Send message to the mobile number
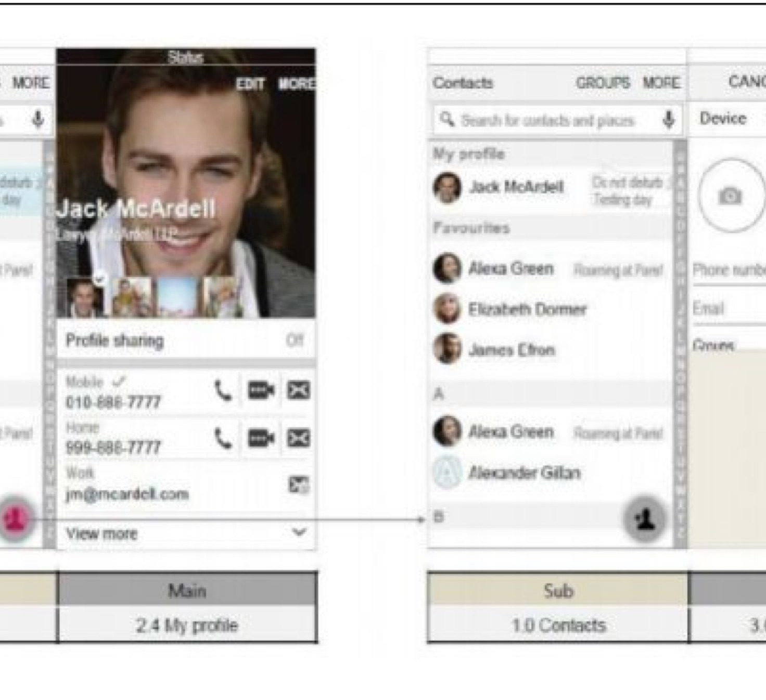Image resolution: width=766 pixels, height=700 pixels. 299,390
